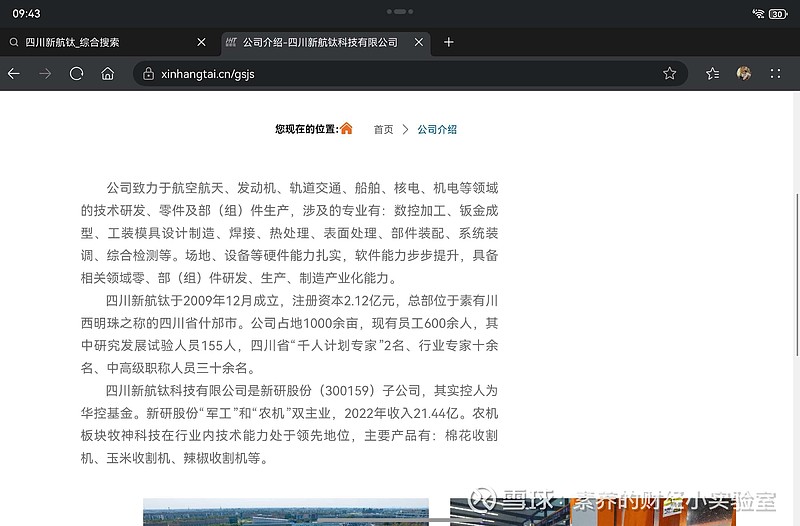800x526 pixels.
Task: Reload the current page
Action: point(77,74)
